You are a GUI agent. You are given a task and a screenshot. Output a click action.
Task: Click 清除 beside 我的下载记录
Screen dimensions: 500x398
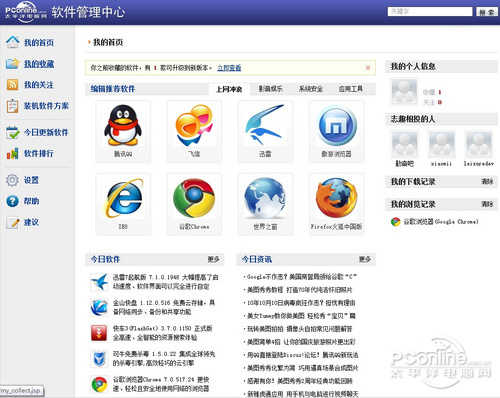coord(487,182)
